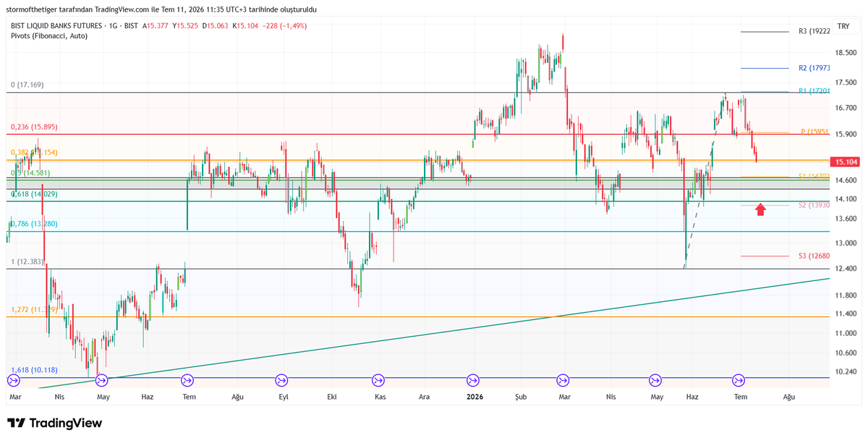Select the 0,786 (13.280) Fibonacci level label
868x441 pixels.
(x=34, y=224)
